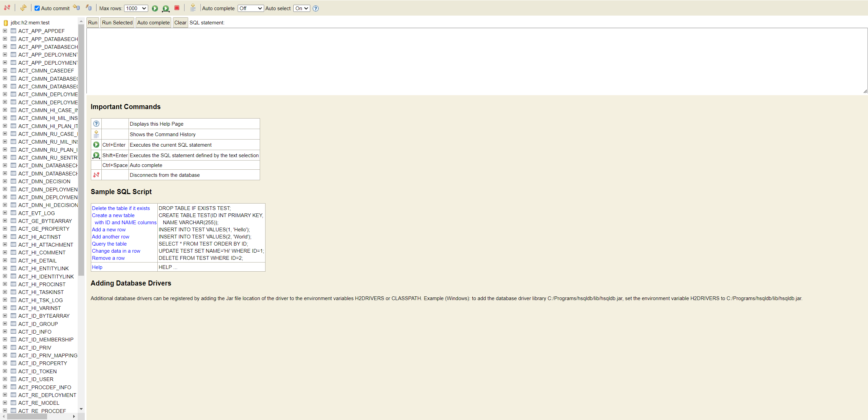The width and height of the screenshot is (868, 420).
Task: Expand the ACT_ID_USER table node
Action: pyautogui.click(x=5, y=379)
